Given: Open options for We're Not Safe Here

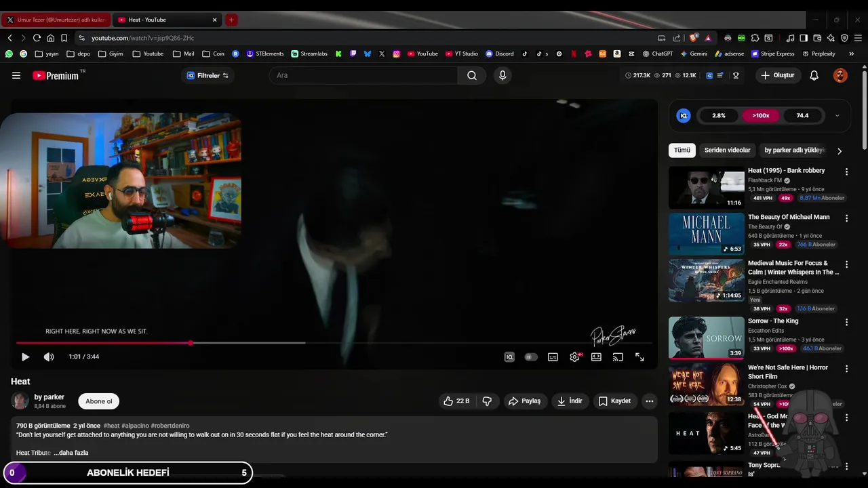Looking at the screenshot, I should tap(846, 369).
